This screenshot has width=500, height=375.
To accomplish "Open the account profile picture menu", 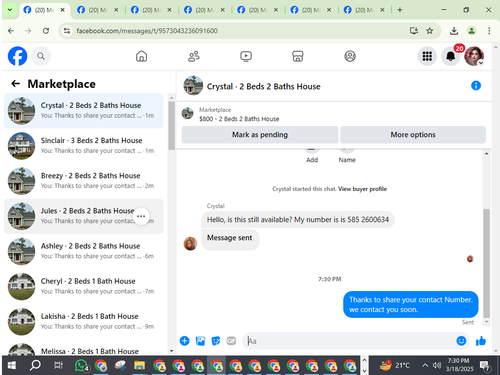I will tap(474, 56).
